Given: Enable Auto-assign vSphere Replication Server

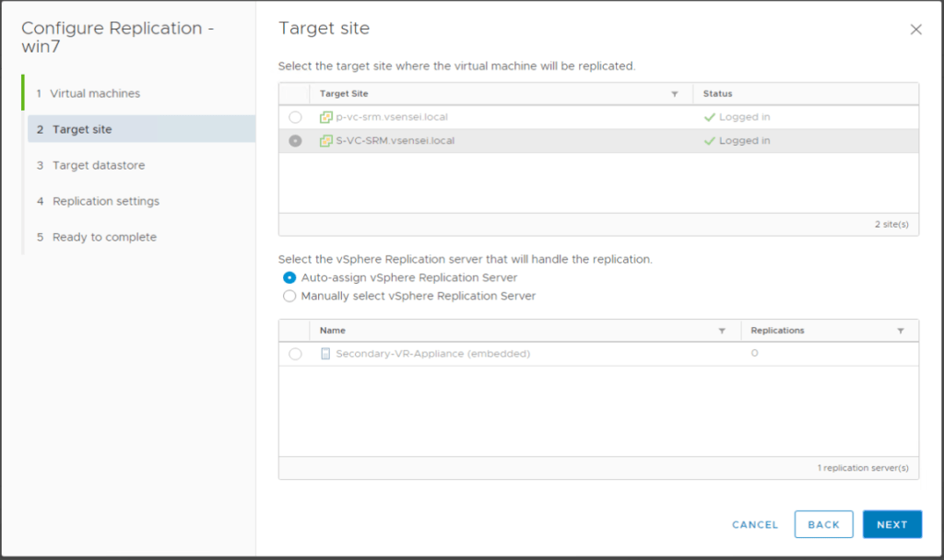Looking at the screenshot, I should [x=289, y=277].
